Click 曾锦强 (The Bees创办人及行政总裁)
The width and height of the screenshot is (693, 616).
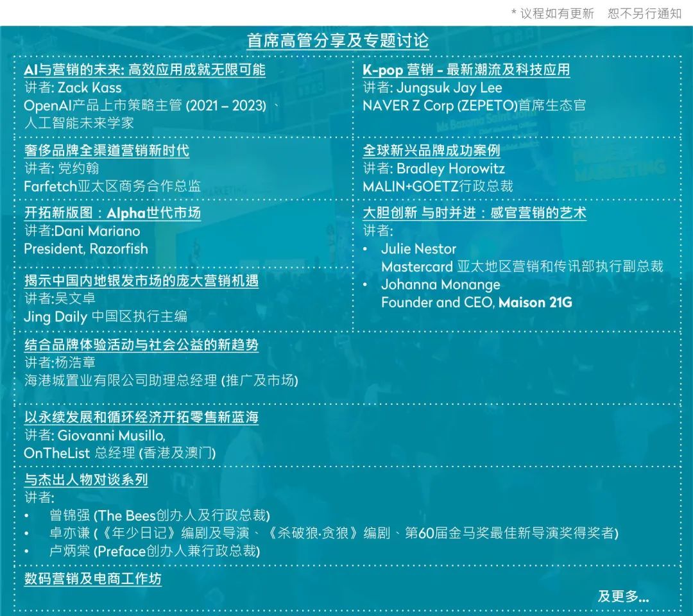[x=160, y=516]
